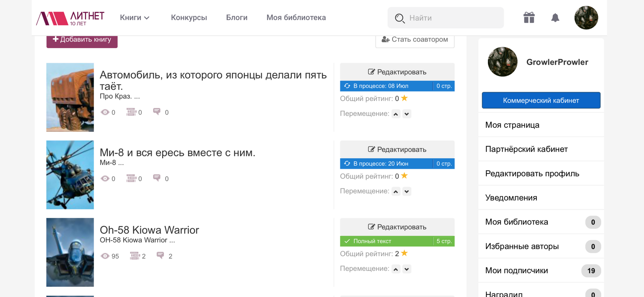The image size is (644, 297).
Task: Edit Oh-58 Kiowa Warrior via Редактировать
Action: 397,227
